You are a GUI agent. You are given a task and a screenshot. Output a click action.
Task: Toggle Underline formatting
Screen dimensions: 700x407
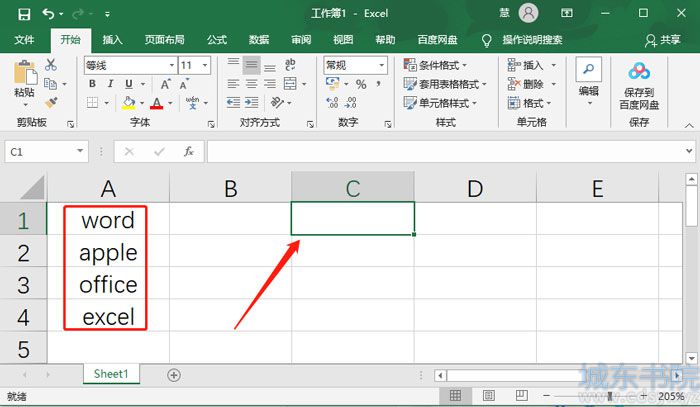pos(129,84)
